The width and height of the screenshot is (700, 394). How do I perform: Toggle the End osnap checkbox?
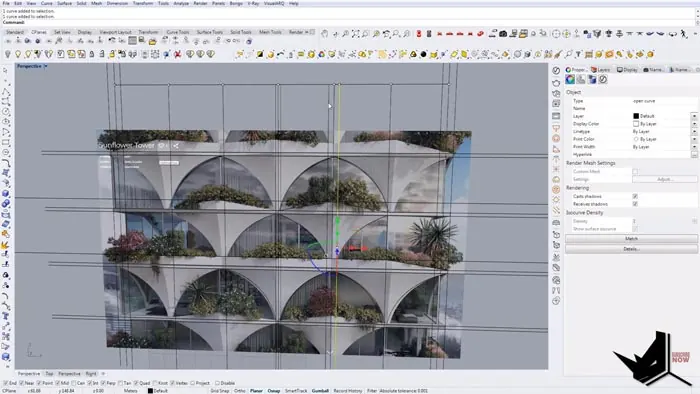click(5, 383)
